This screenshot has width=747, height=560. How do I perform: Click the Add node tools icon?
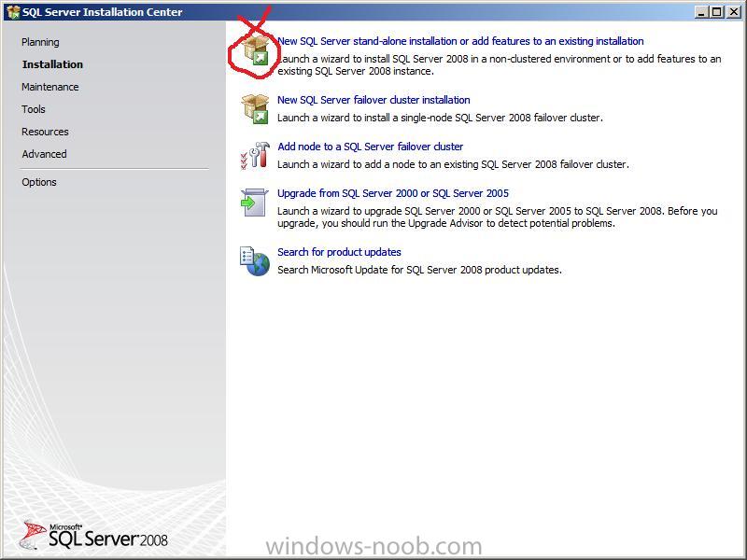(x=255, y=155)
